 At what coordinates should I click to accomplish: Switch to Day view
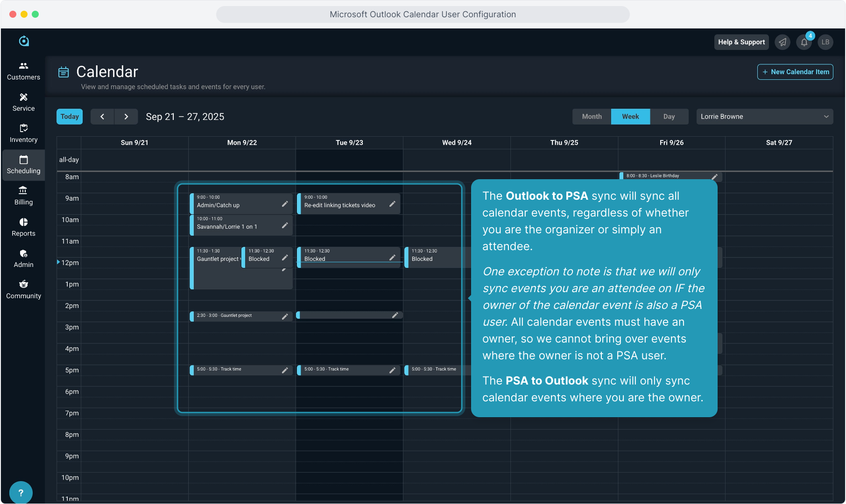pos(669,117)
